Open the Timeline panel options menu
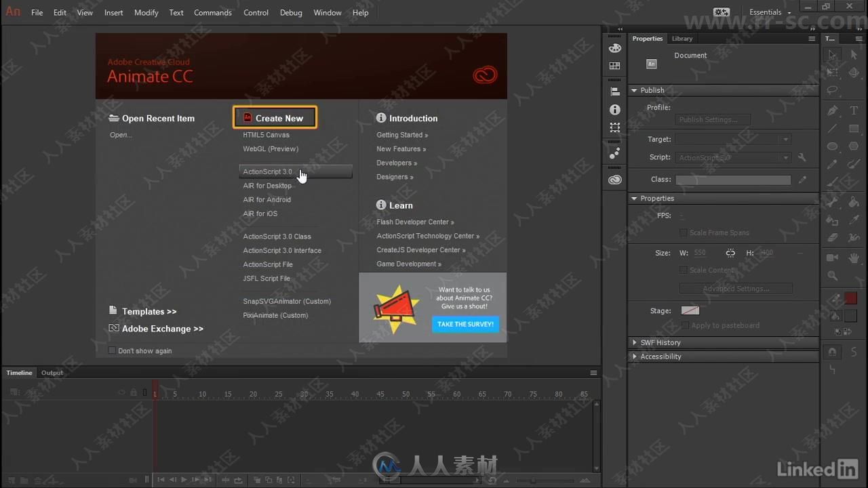The width and height of the screenshot is (868, 488). pos(593,373)
